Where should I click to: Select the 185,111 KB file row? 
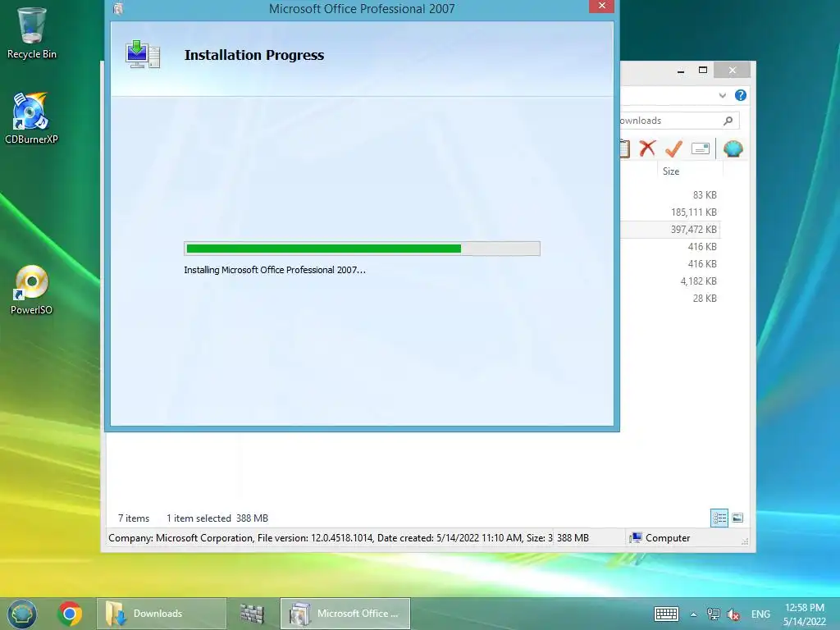[670, 212]
